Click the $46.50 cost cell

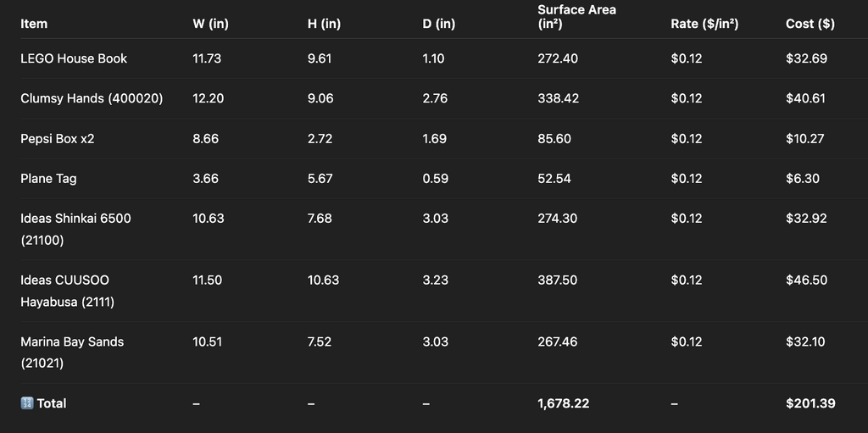pos(807,280)
